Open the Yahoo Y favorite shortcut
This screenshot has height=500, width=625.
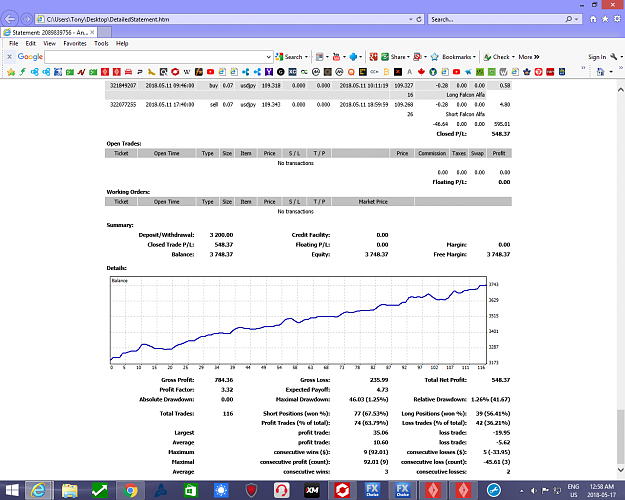tap(269, 72)
